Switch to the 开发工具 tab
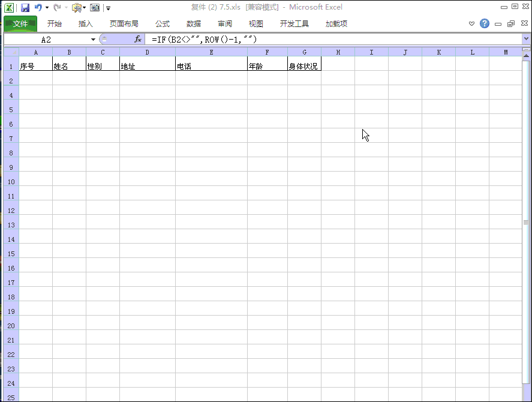 pos(294,24)
